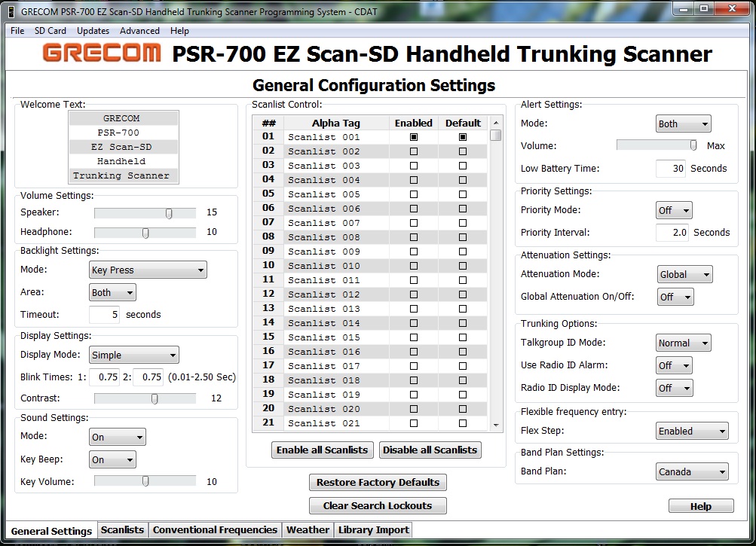Click Clear Search Lockouts button
Viewport: 756px width, 546px height.
pyautogui.click(x=378, y=505)
